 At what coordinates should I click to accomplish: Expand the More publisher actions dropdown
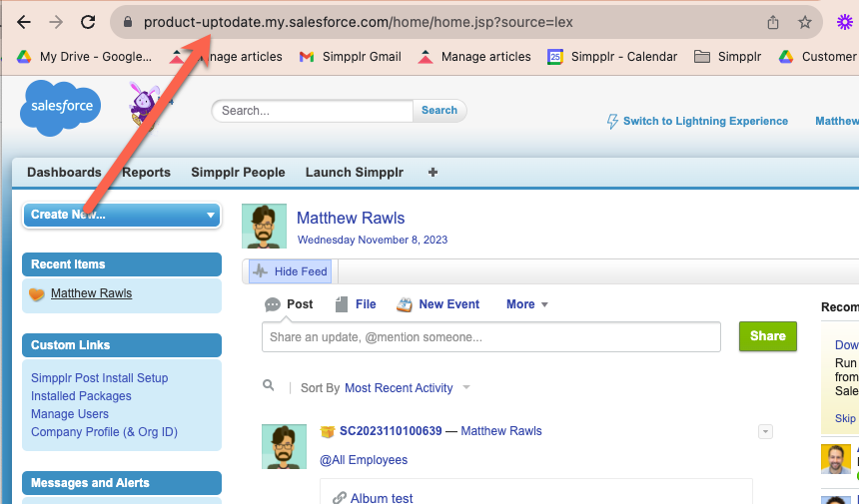527,304
